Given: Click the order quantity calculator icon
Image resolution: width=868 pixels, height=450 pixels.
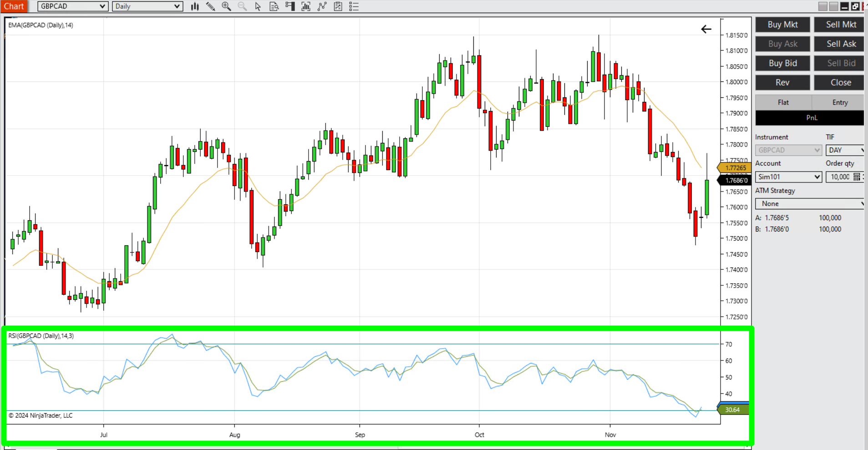Looking at the screenshot, I should coord(857,177).
